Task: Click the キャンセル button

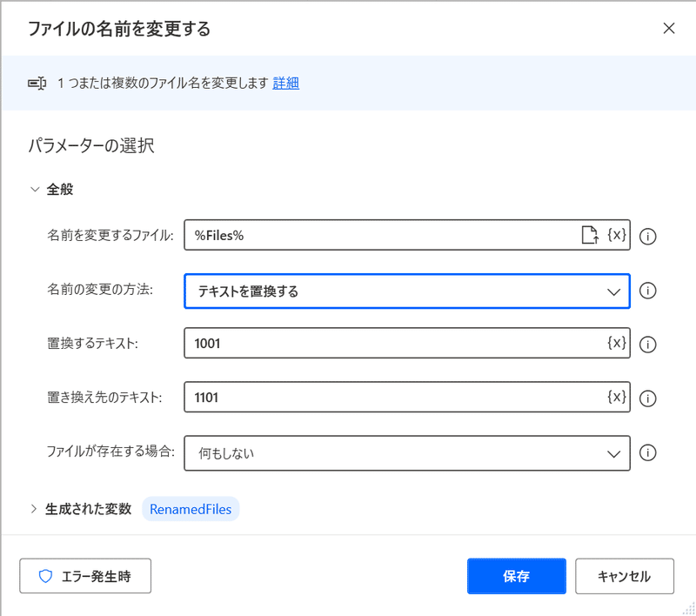Action: 625,576
